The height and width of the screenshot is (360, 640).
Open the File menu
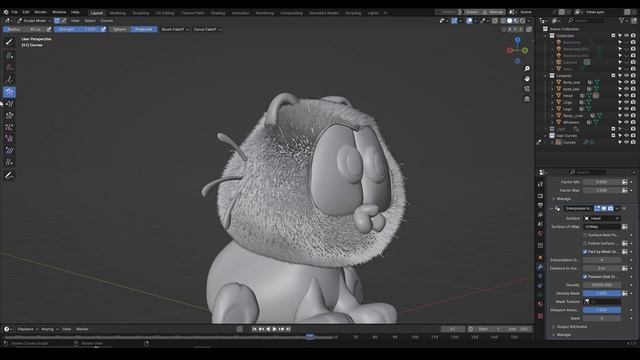coord(15,12)
